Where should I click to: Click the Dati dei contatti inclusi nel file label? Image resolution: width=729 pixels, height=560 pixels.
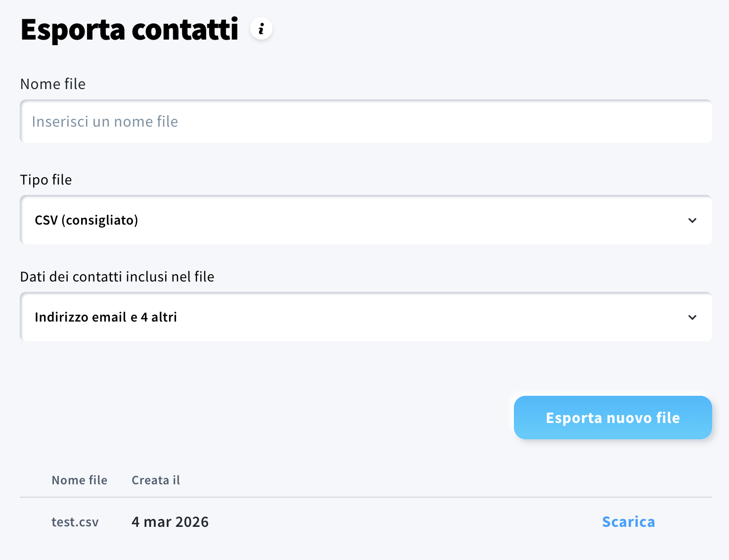click(x=117, y=277)
